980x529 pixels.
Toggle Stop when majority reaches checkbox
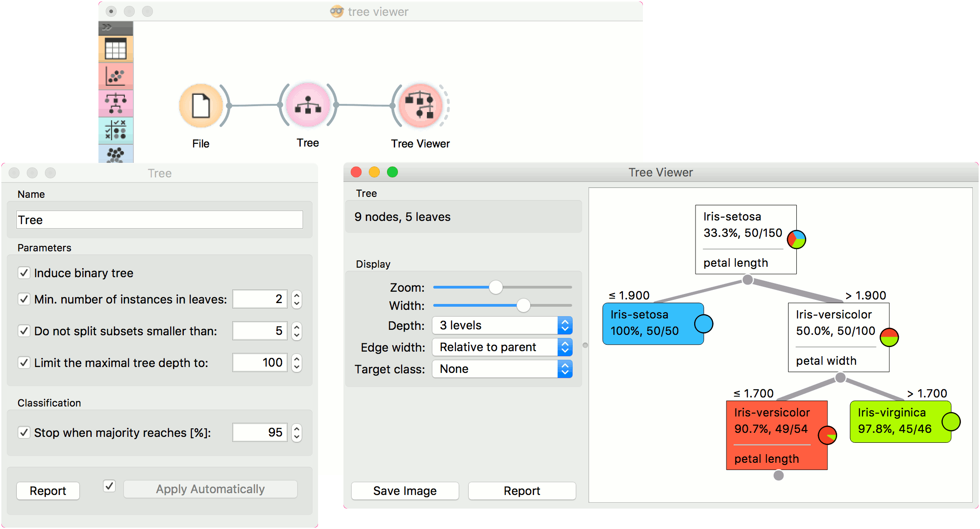click(24, 432)
